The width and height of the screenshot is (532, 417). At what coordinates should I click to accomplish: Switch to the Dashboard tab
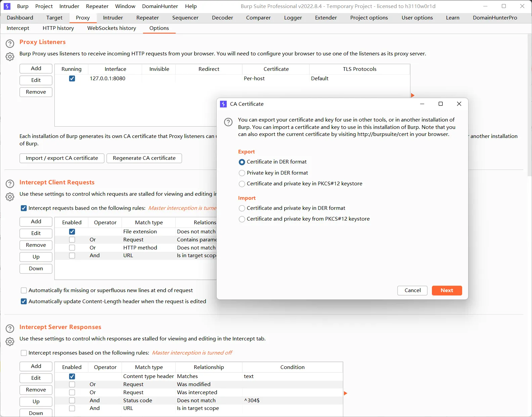20,18
